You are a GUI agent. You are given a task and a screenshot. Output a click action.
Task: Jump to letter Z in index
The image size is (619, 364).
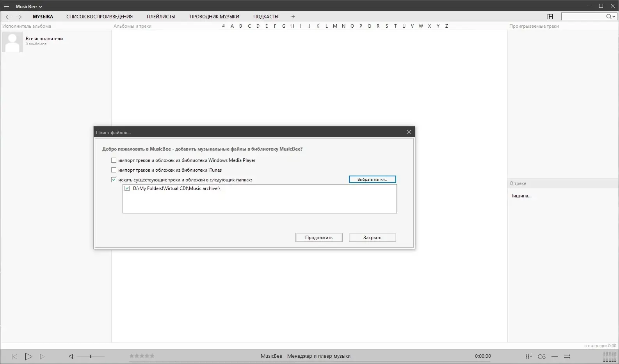click(x=446, y=26)
